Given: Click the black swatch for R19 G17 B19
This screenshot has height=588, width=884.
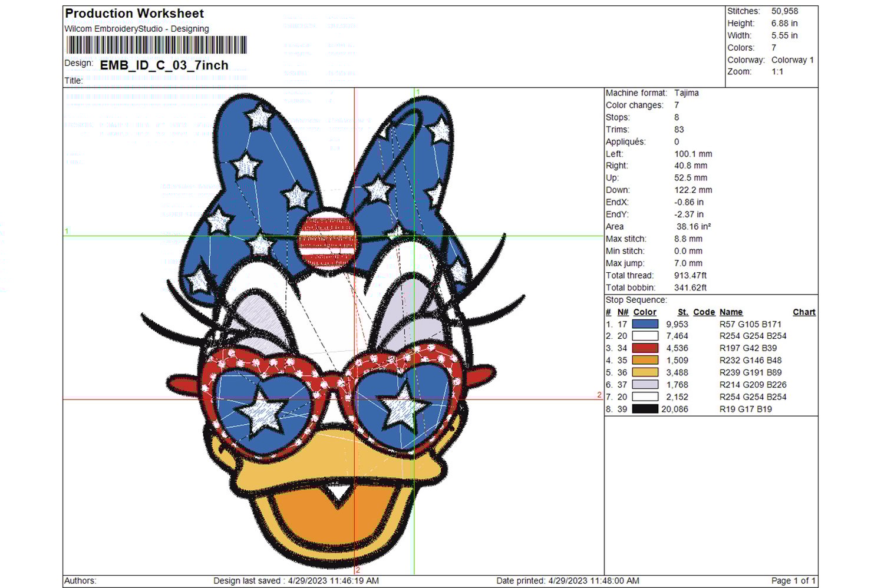Looking at the screenshot, I should pyautogui.click(x=645, y=409).
